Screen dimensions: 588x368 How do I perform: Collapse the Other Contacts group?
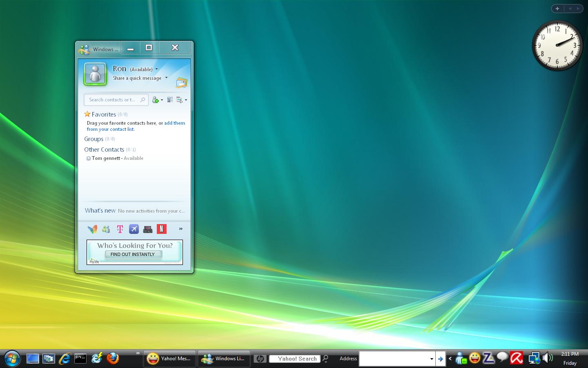[x=104, y=150]
